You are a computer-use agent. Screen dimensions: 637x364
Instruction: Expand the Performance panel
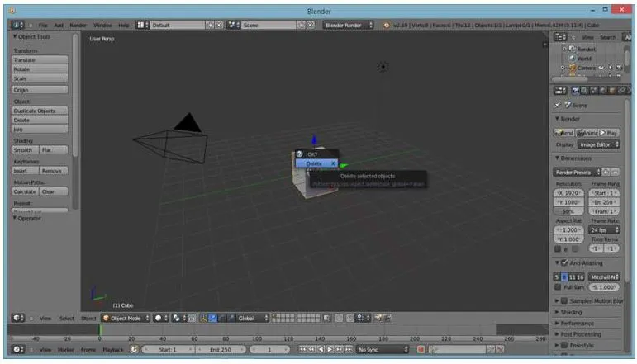pyautogui.click(x=577, y=323)
